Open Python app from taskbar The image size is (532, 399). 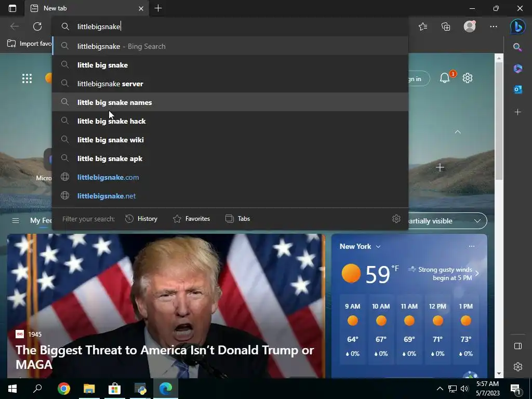click(140, 389)
